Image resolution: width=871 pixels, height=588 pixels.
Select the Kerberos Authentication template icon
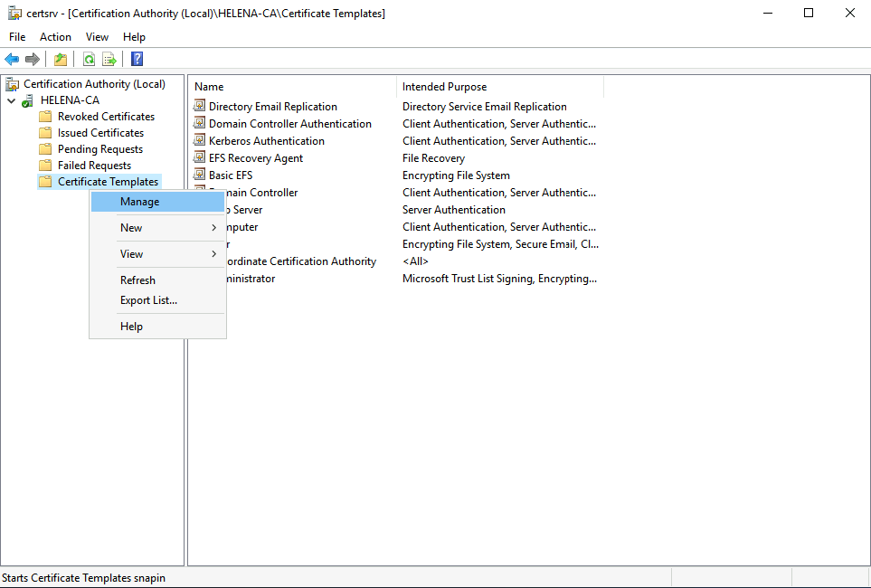(x=200, y=141)
